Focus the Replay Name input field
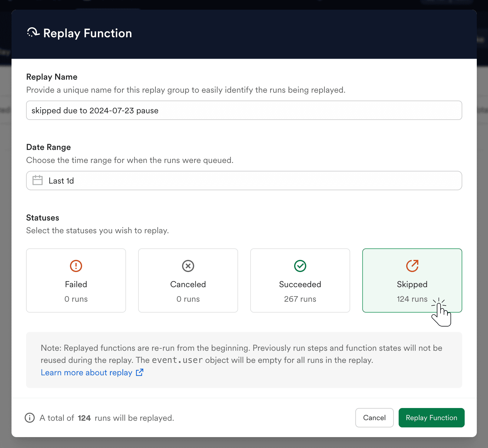Screen dimensions: 488x448 coord(244,110)
